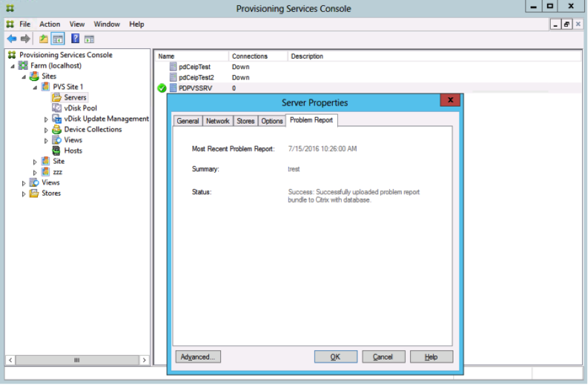
Task: Switch to the Network tab
Action: 218,121
